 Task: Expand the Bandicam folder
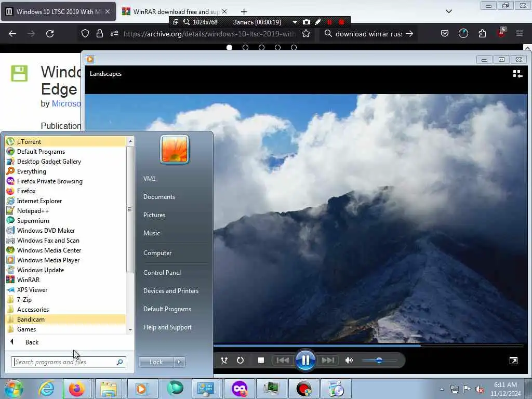[65, 319]
